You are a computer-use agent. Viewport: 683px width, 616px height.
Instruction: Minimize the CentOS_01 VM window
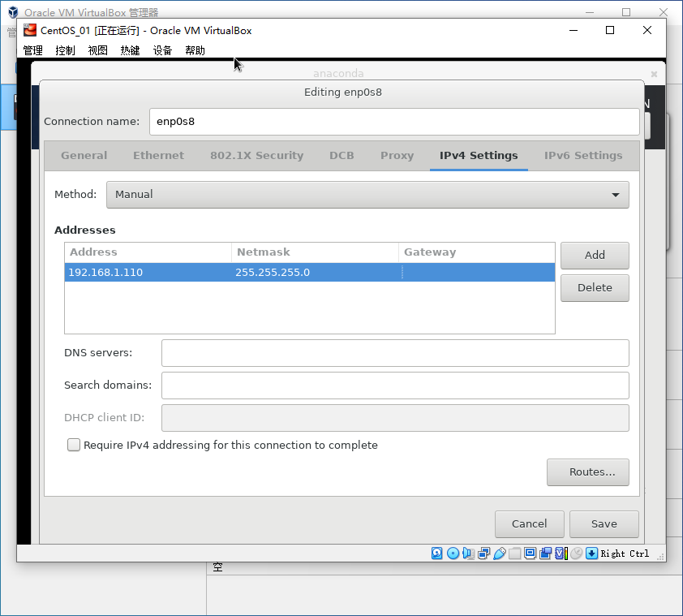tap(573, 31)
